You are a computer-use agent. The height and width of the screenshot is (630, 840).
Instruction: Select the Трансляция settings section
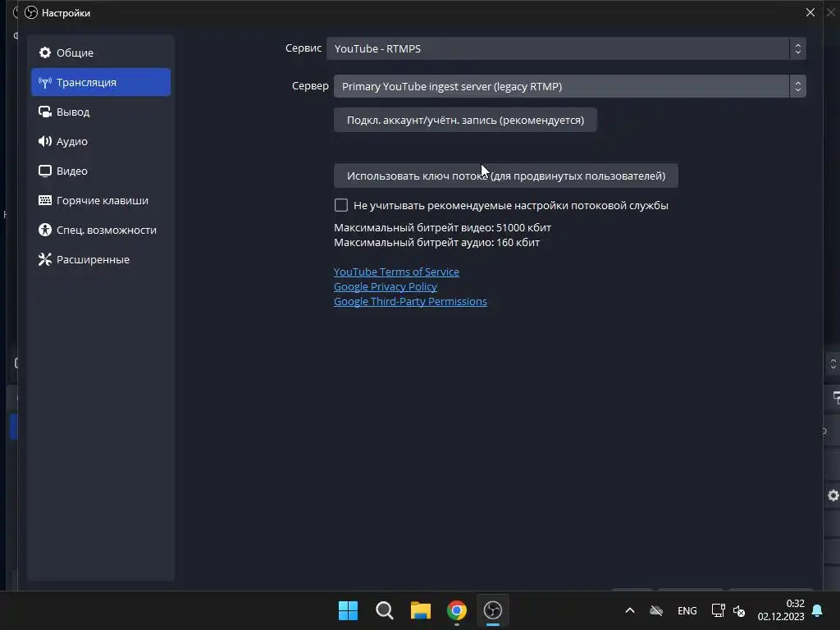click(x=101, y=82)
